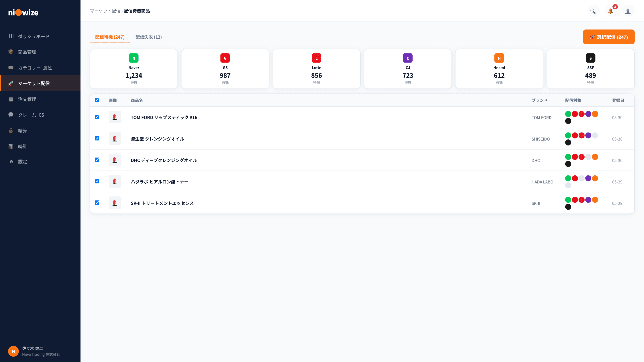644x362 pixels.
Task: Uncheck the ハダラボ ヒアルロン酸トナー row checkbox
Action: point(97,181)
